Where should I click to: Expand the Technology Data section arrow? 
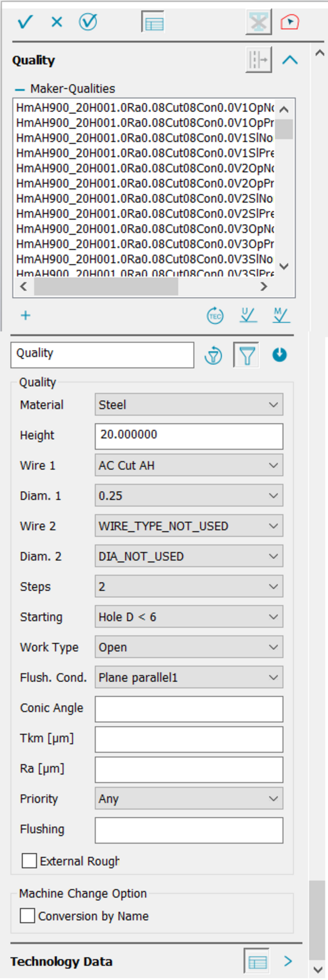click(x=288, y=961)
